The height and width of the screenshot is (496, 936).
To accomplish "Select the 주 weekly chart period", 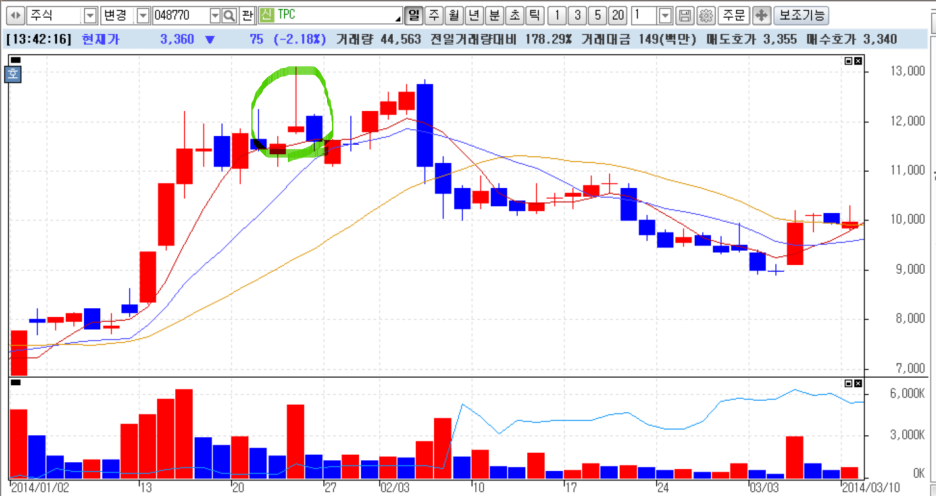I will [434, 16].
